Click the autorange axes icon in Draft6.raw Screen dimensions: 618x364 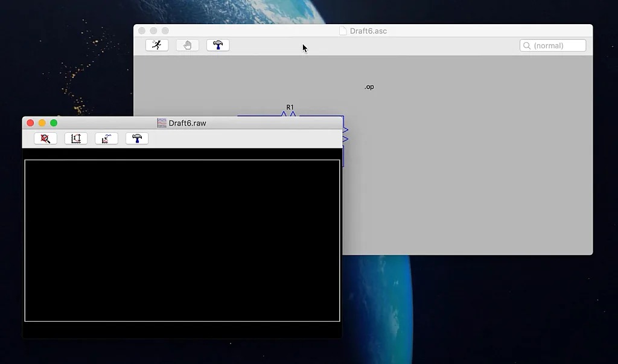coord(76,139)
